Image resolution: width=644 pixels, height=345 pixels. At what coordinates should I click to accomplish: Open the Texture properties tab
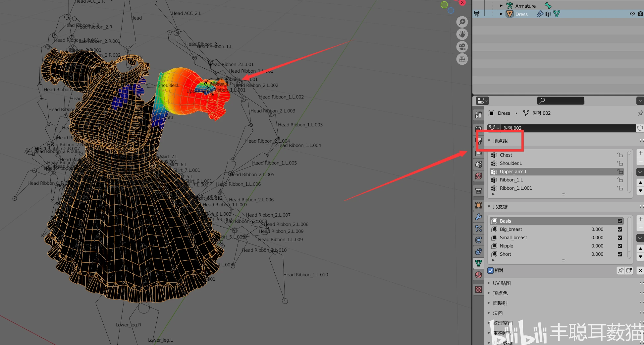tap(478, 289)
